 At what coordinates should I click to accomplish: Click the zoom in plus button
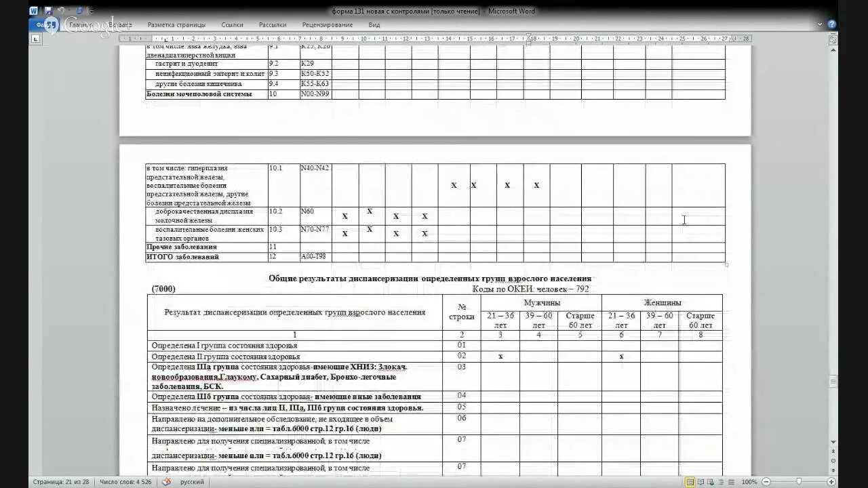831,482
